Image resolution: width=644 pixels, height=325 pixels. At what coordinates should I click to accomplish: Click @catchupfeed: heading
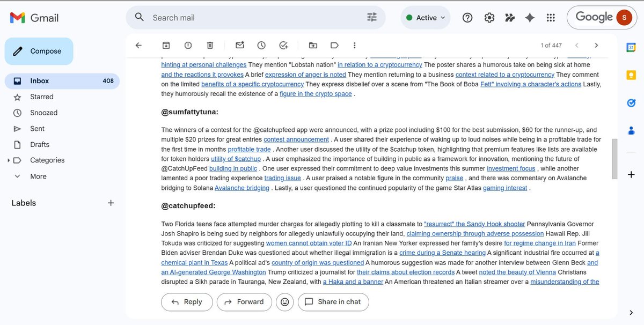(188, 206)
